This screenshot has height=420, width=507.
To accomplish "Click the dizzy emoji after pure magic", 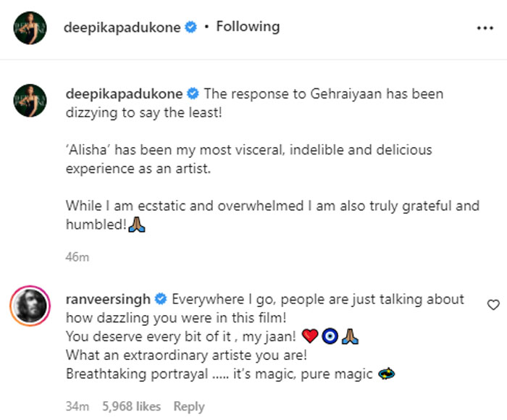I will 387,374.
